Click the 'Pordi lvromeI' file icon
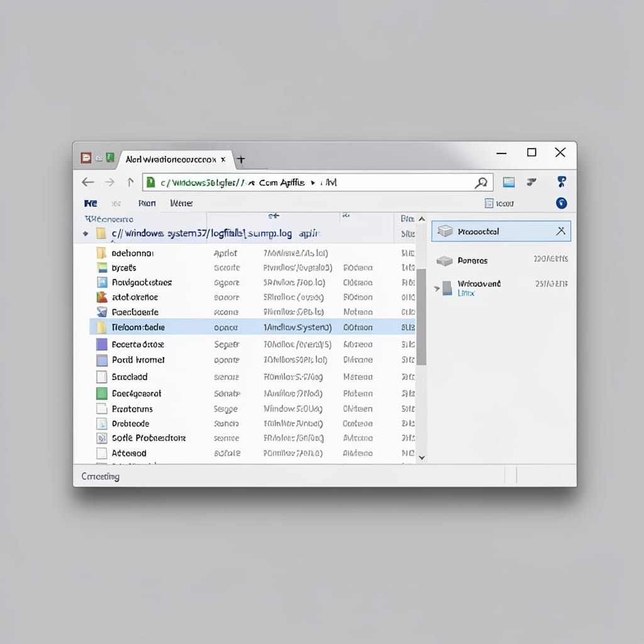This screenshot has width=644, height=644. click(x=102, y=360)
